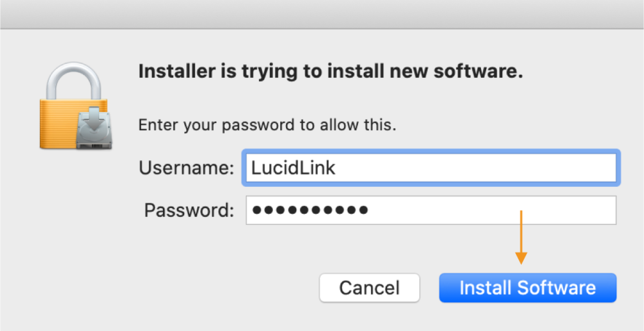The width and height of the screenshot is (644, 331).
Task: Click the padlock's silver shackle
Action: coord(71,75)
